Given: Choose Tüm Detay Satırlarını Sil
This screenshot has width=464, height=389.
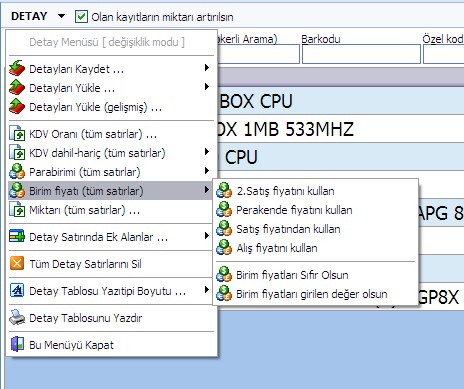Looking at the screenshot, I should 111,264.
